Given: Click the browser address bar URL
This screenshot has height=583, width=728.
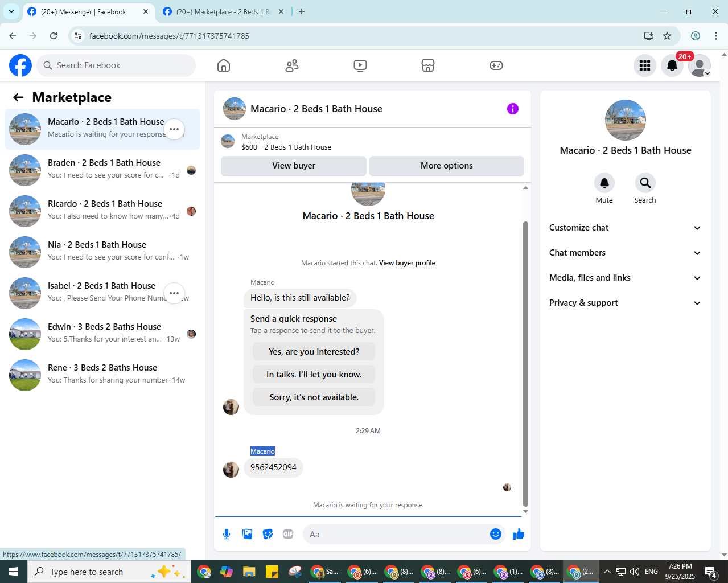Looking at the screenshot, I should point(169,36).
